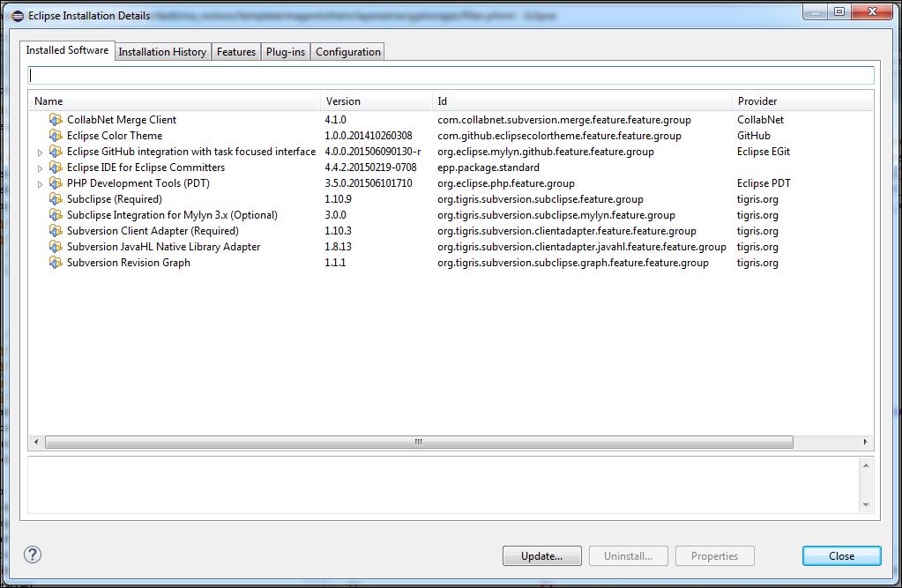902x588 pixels.
Task: Switch to the Features tab
Action: (235, 52)
